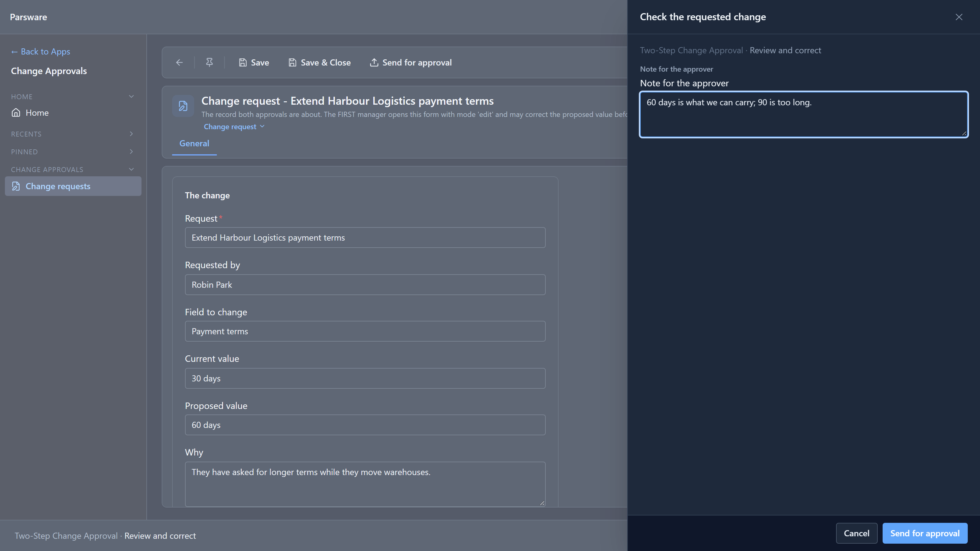Screen dimensions: 980x551
Task: Open Change requests in the sidebar
Action: pyautogui.click(x=73, y=186)
